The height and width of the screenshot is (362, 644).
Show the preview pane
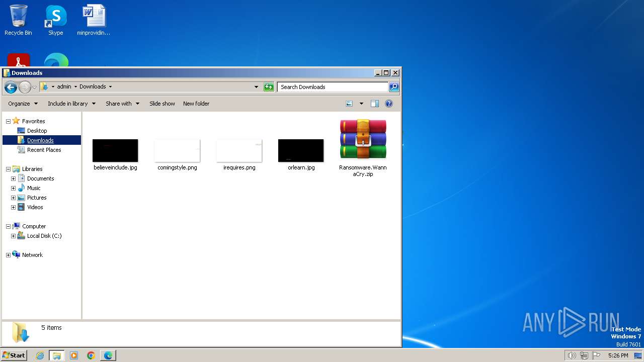tap(375, 104)
